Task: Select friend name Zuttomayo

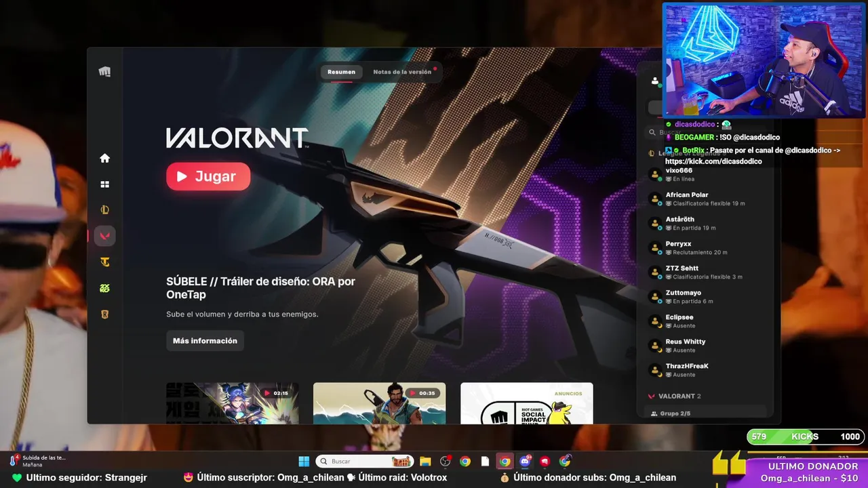Action: (x=684, y=292)
